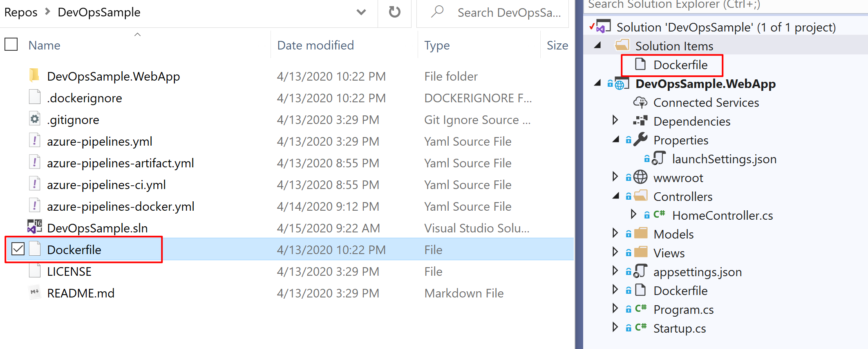Expand the Dependencies node

615,120
